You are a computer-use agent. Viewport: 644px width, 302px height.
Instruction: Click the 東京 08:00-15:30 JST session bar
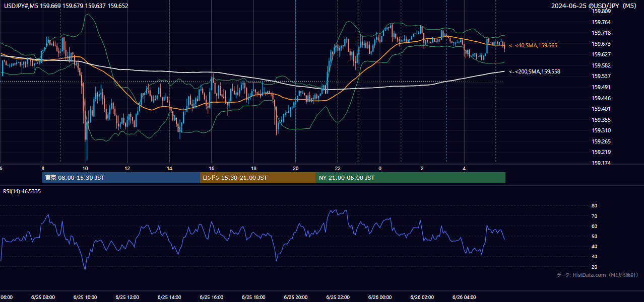click(121, 178)
